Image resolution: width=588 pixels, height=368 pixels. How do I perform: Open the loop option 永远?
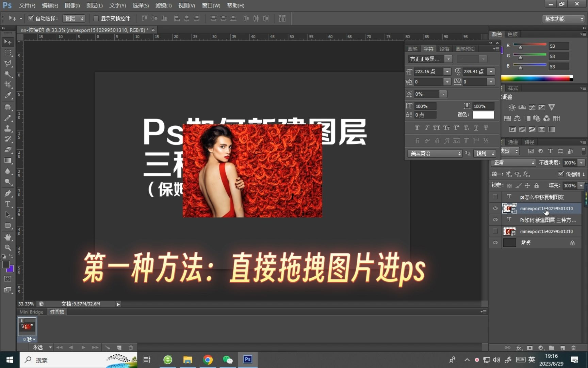click(x=42, y=348)
